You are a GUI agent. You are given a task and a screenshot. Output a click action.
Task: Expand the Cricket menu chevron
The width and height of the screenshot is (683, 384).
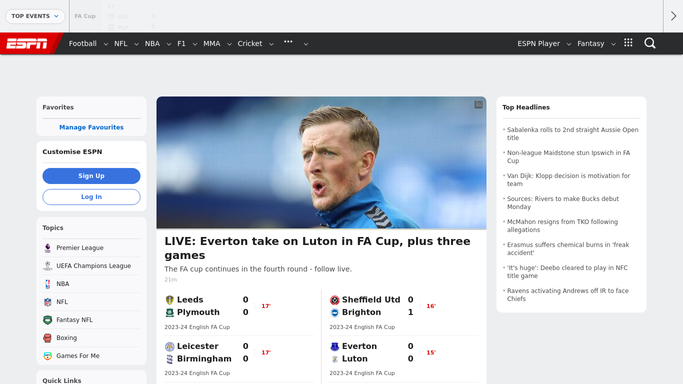pyautogui.click(x=271, y=44)
